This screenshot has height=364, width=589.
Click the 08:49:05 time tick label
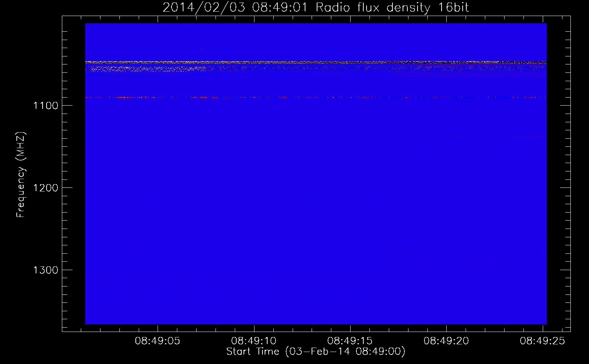click(x=158, y=341)
